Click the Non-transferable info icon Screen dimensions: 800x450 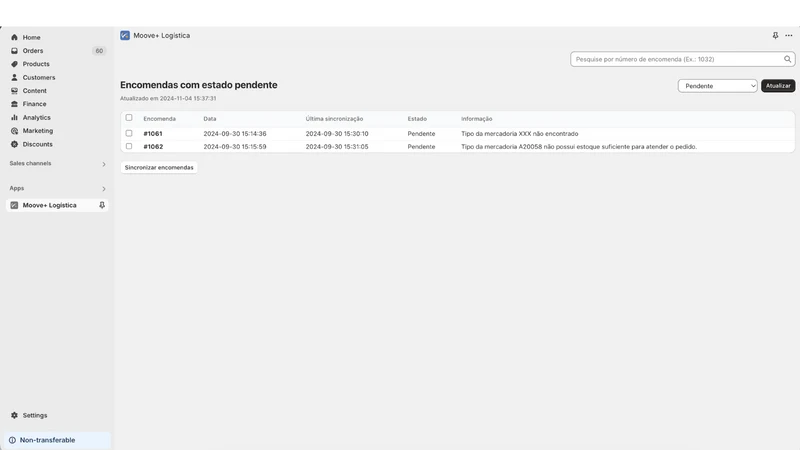pyautogui.click(x=12, y=440)
